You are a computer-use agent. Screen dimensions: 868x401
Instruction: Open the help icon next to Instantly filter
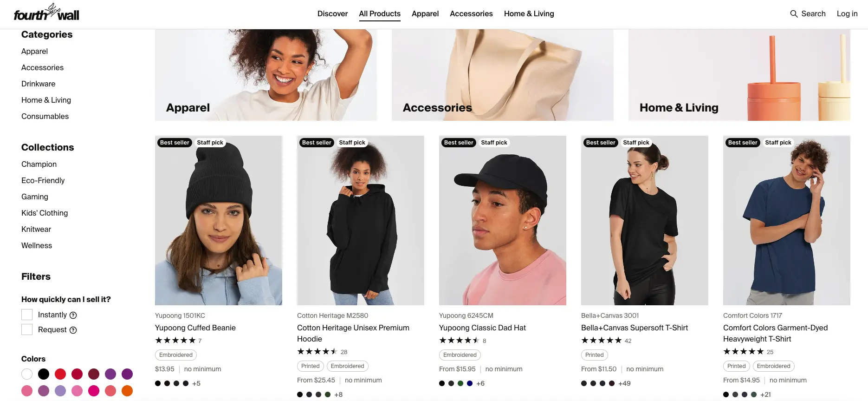[73, 315]
